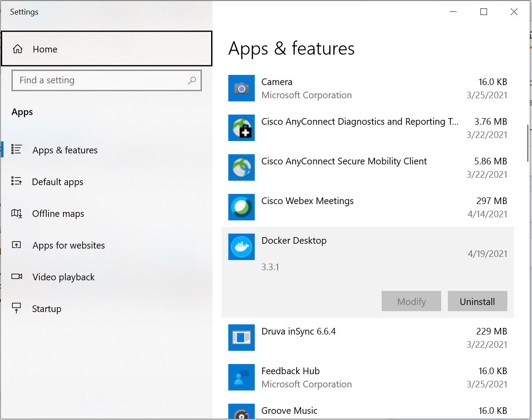This screenshot has width=532, height=420.
Task: Click the Modify button for Docker Desktop
Action: (x=411, y=301)
